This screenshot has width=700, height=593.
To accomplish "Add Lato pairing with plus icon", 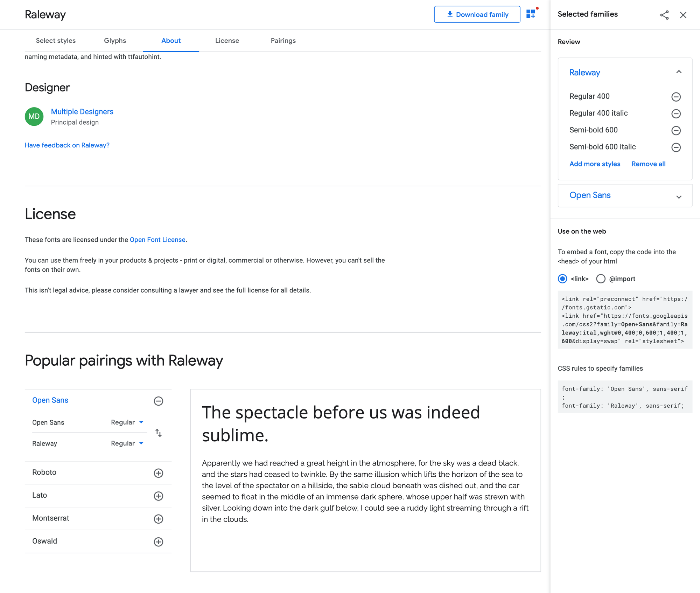I will (159, 496).
